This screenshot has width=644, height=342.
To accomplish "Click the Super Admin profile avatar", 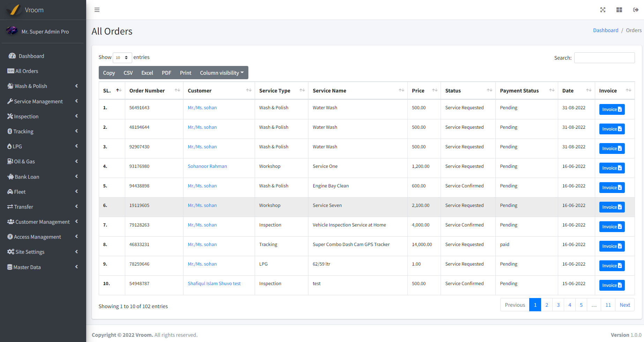I will (12, 31).
